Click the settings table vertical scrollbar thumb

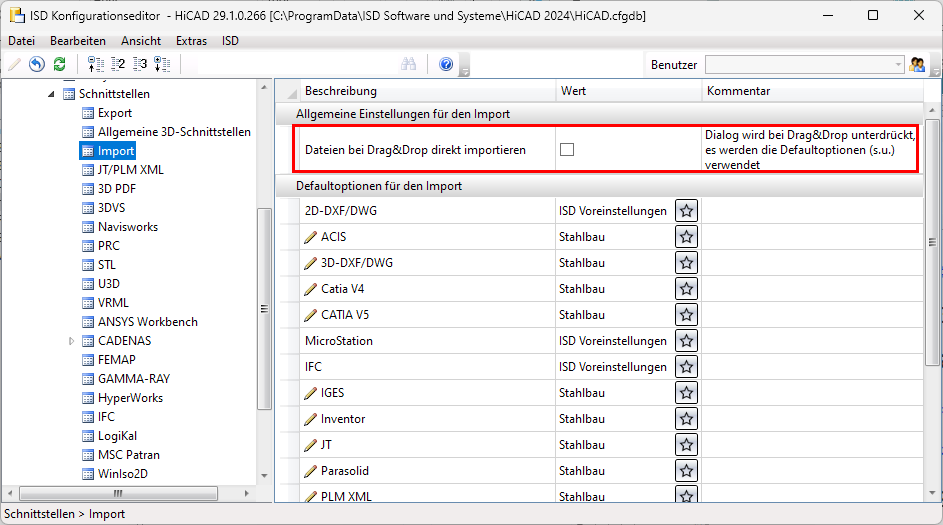pos(932,242)
